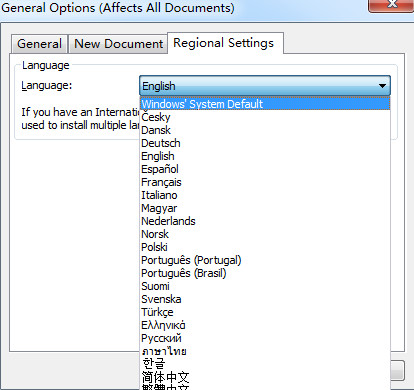Pick Dansk in the language list
This screenshot has width=414, height=390.
pos(265,130)
